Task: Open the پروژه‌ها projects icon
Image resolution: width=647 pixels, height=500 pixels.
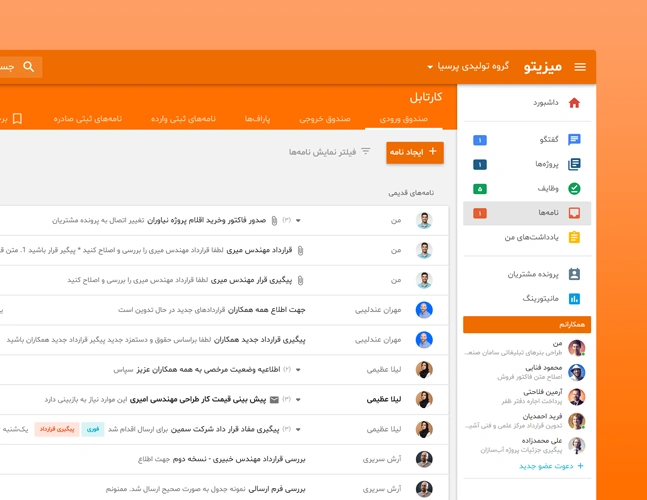Action: (x=574, y=164)
